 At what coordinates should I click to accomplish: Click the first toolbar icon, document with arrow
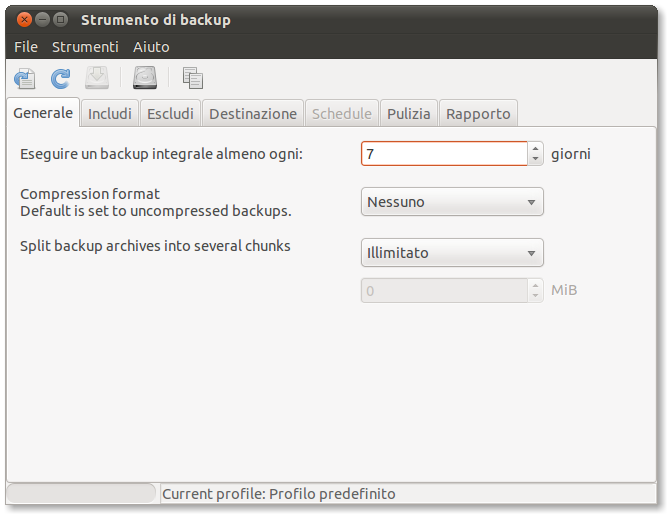[24, 78]
